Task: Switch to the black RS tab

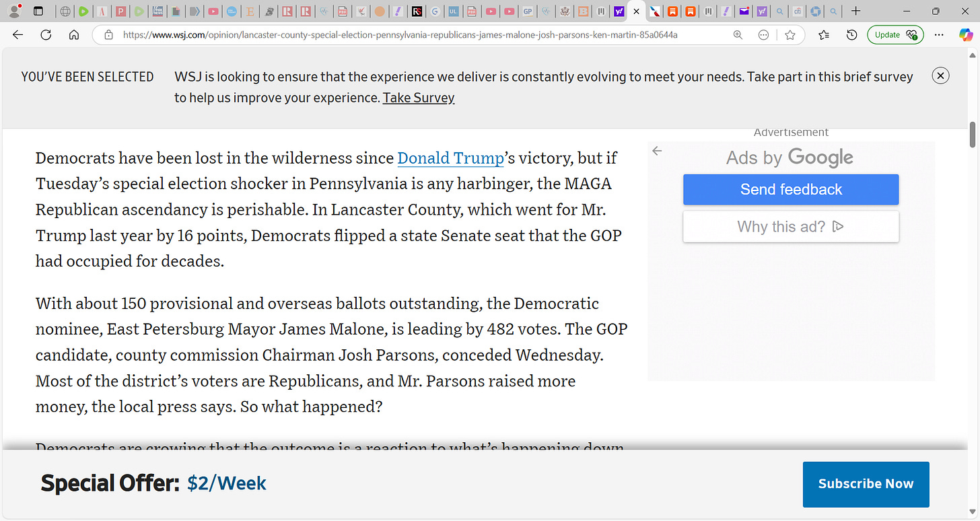Action: point(417,11)
